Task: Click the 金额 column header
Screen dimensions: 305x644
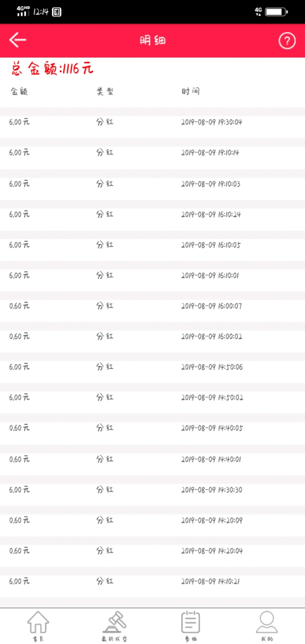Action: [20, 92]
